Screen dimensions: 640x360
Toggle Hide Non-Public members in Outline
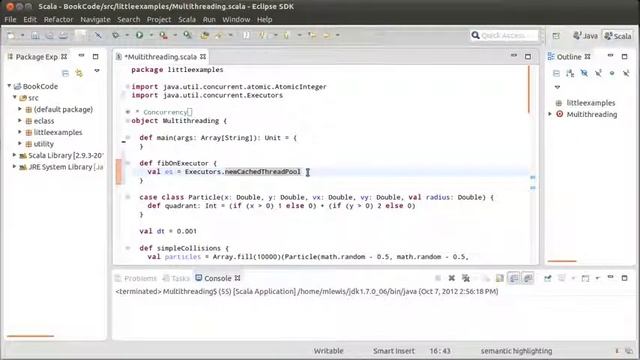[x=612, y=73]
